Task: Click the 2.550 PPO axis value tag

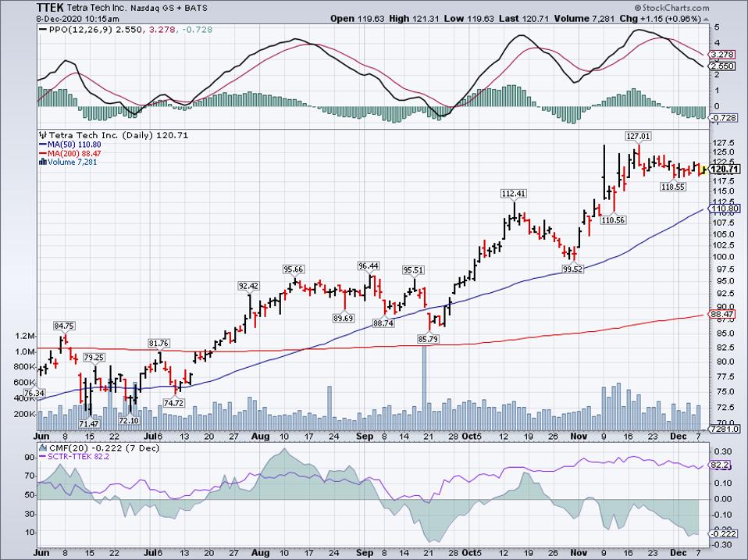Action: tap(723, 66)
